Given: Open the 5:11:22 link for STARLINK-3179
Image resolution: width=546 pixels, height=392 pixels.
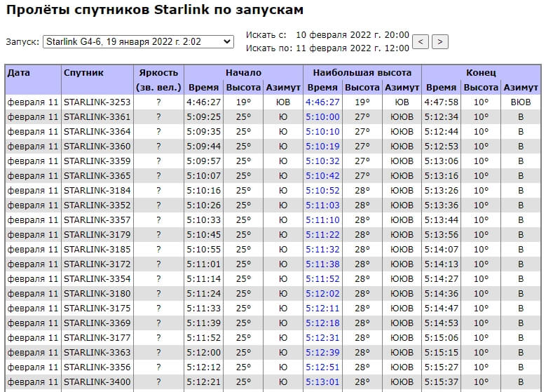Looking at the screenshot, I should click(322, 234).
